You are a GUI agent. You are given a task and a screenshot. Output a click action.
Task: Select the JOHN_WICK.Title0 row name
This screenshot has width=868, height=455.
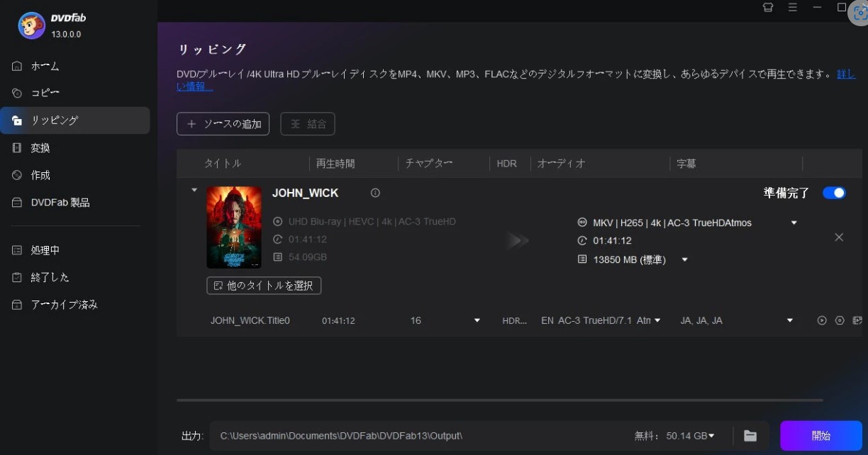tap(250, 320)
